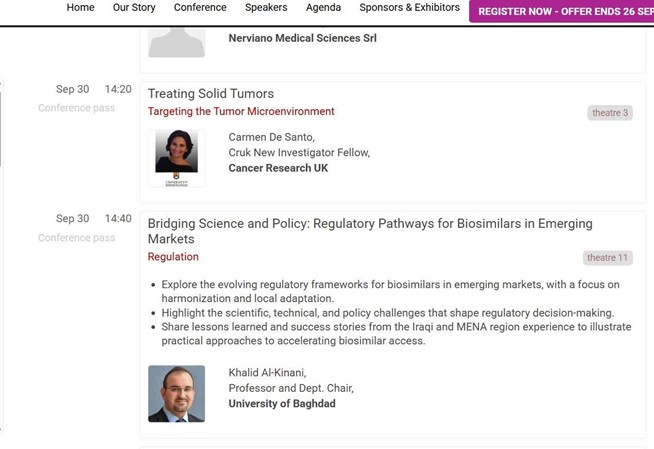654x449 pixels.
Task: Open the Home menu item
Action: point(80,8)
